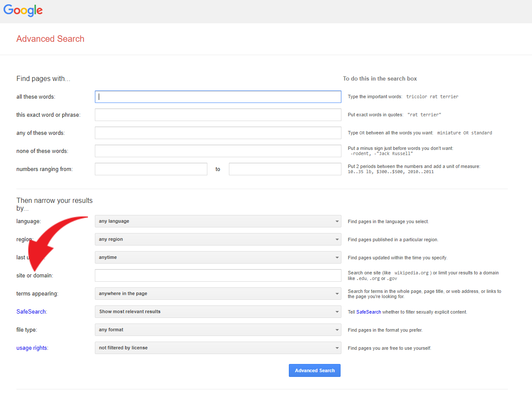532x395 pixels.
Task: Click 'Find pages in the format you prefer'
Action: [385, 330]
